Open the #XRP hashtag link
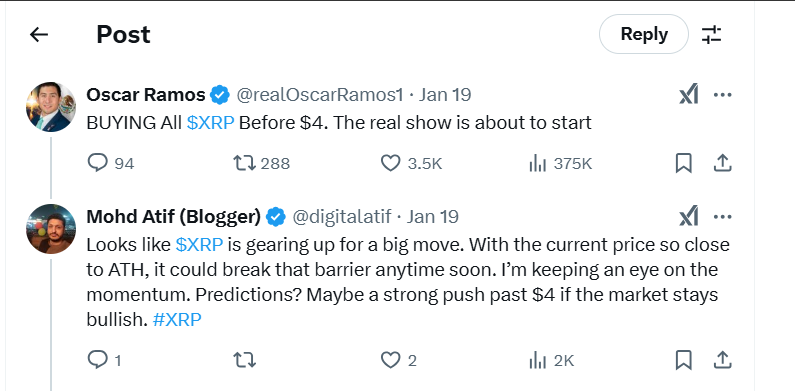The image size is (795, 391). click(177, 319)
